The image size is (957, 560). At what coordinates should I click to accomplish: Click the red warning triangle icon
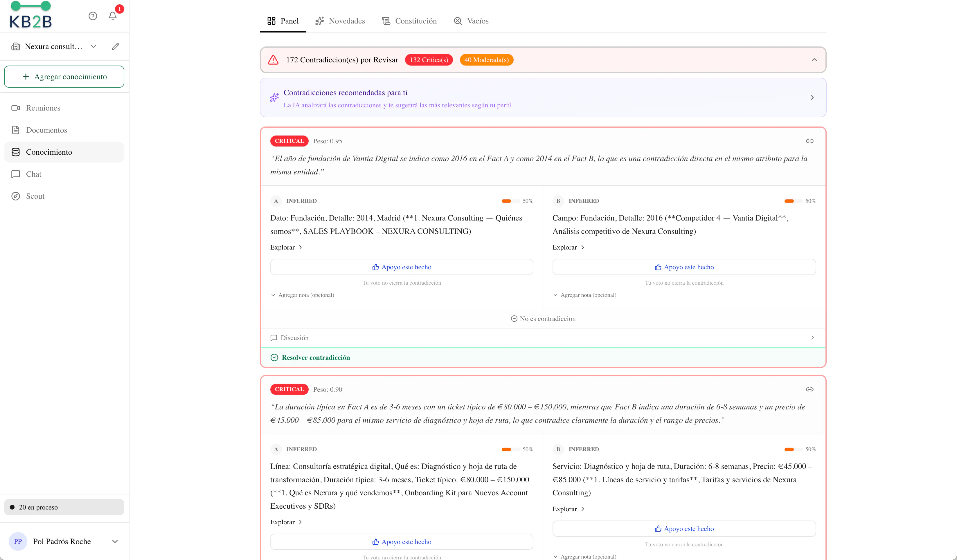(x=274, y=60)
